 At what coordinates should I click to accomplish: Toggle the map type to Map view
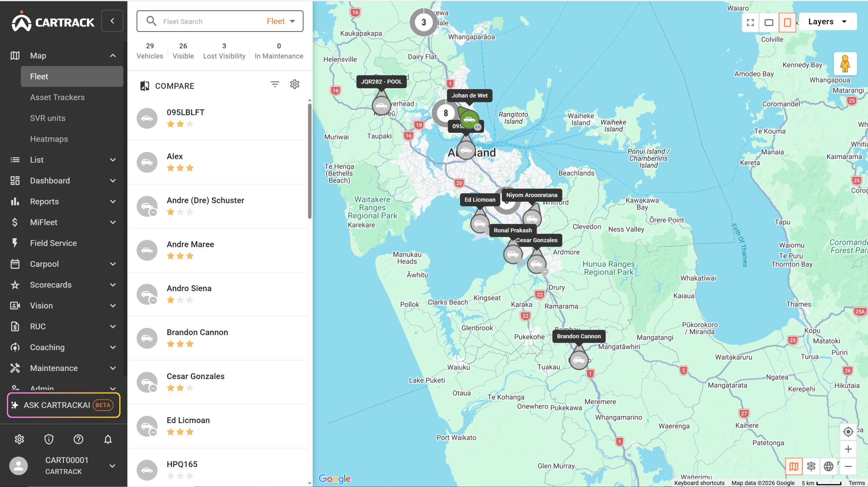(794, 466)
